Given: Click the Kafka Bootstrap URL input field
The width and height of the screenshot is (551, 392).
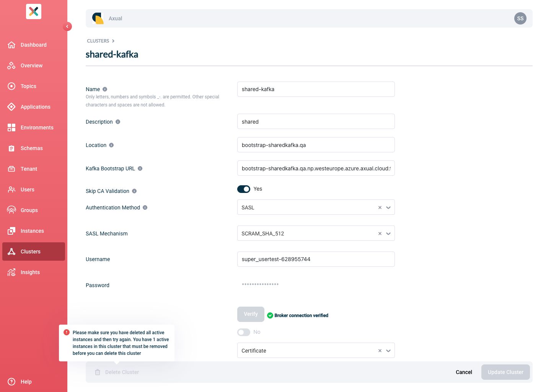Looking at the screenshot, I should [316, 168].
